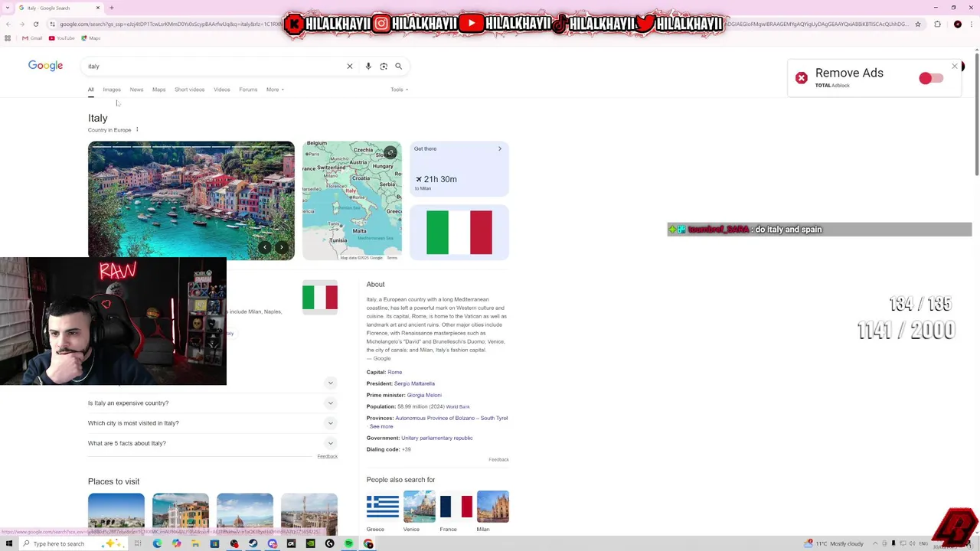Click the Google search input field

(x=214, y=67)
